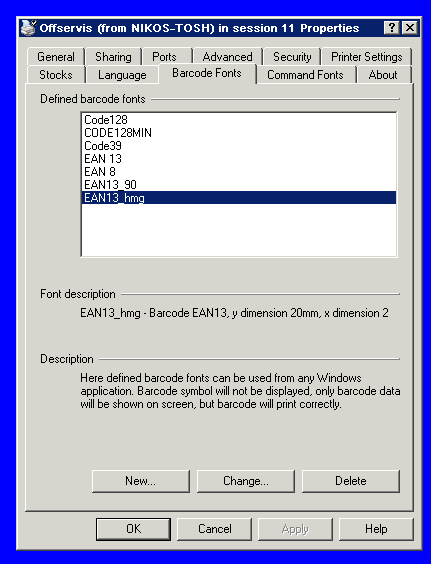The height and width of the screenshot is (564, 431).
Task: Go to the Security tab
Action: pos(292,57)
